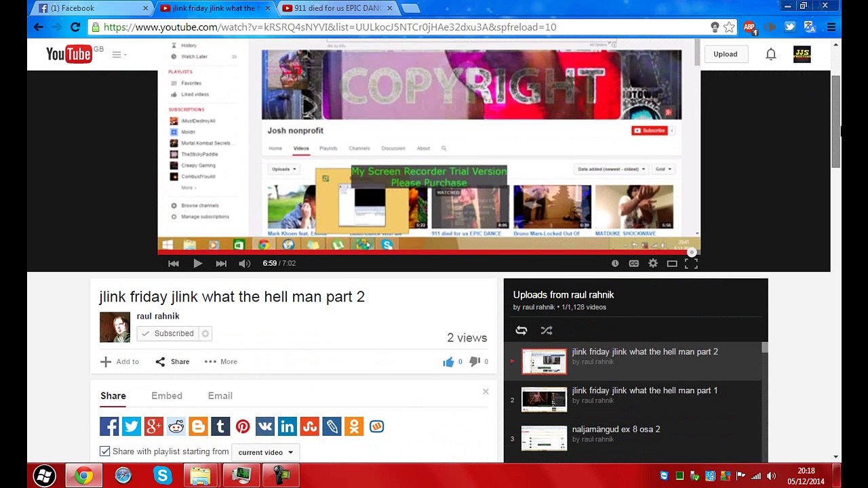
Task: Share to Blogger
Action: [198, 426]
